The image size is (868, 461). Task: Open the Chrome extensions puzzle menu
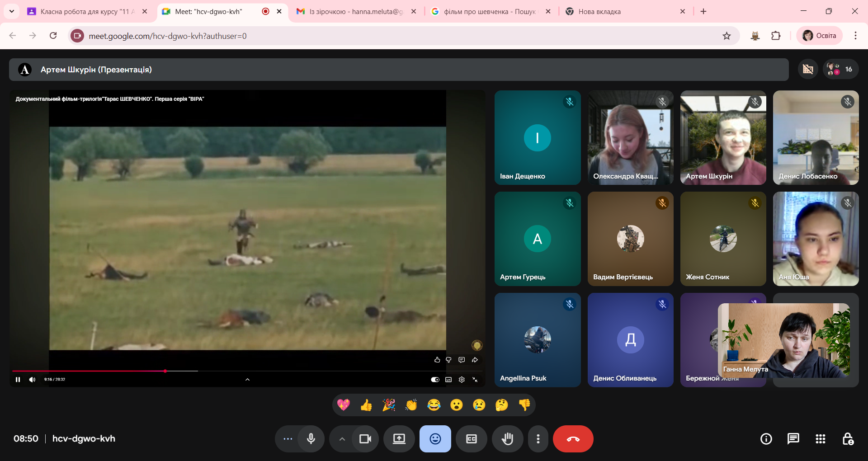pyautogui.click(x=776, y=36)
